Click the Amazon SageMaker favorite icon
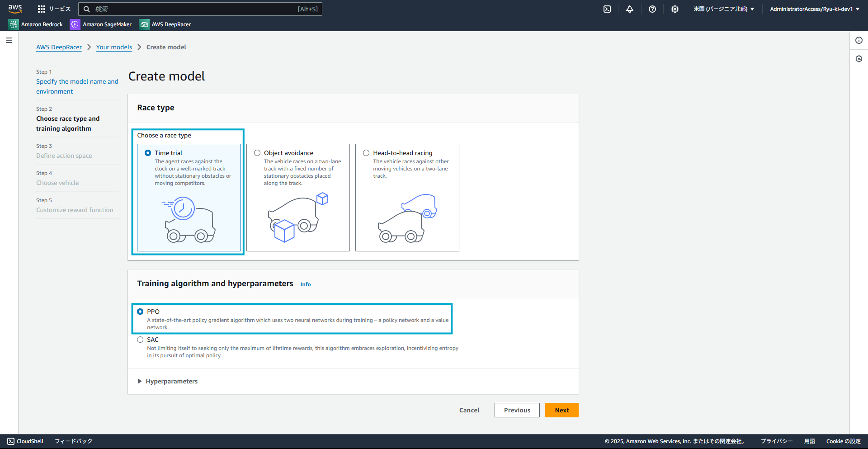The height and width of the screenshot is (449, 868). coord(75,24)
